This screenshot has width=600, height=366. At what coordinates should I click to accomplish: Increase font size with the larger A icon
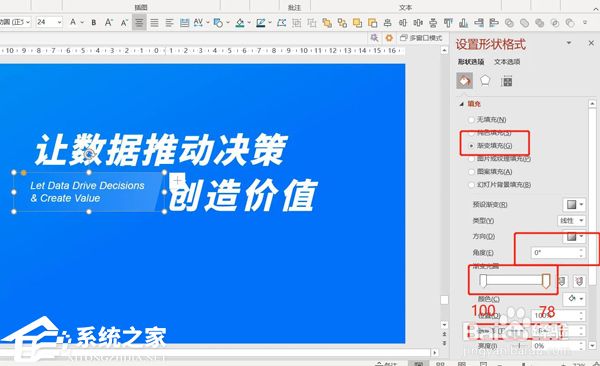pyautogui.click(x=109, y=23)
